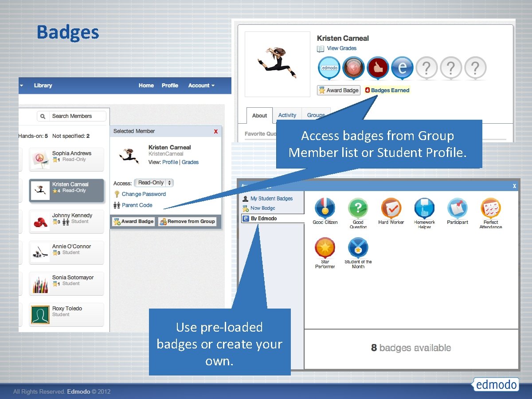
Task: Click Award Badge button on Kristen's profile
Action: 339,90
